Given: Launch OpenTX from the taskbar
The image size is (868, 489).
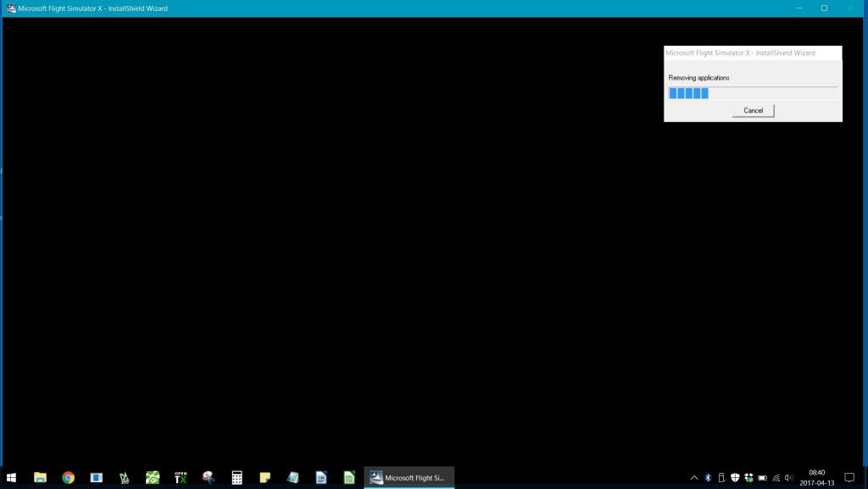Looking at the screenshot, I should (x=181, y=477).
